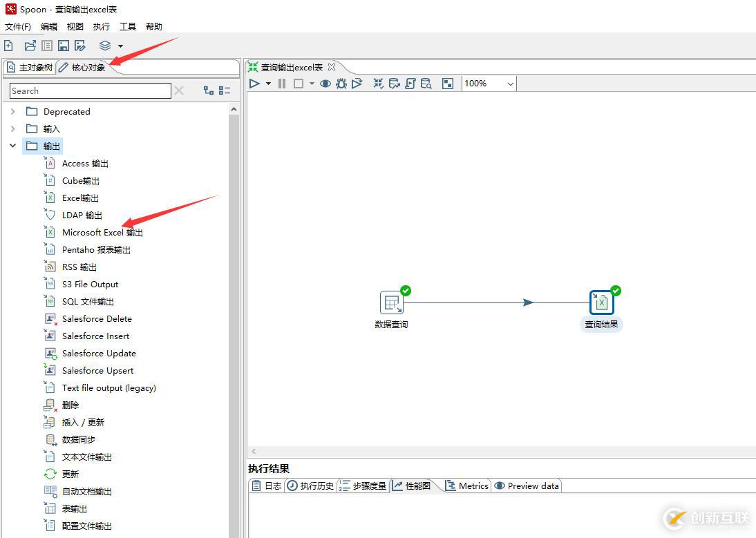Close the 查询输出excel表 tab
This screenshot has width=756, height=538.
(332, 68)
